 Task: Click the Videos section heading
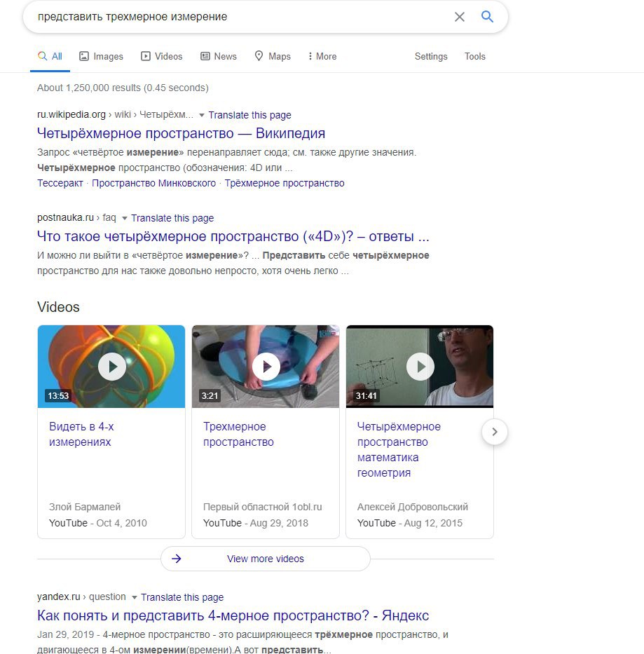[58, 307]
